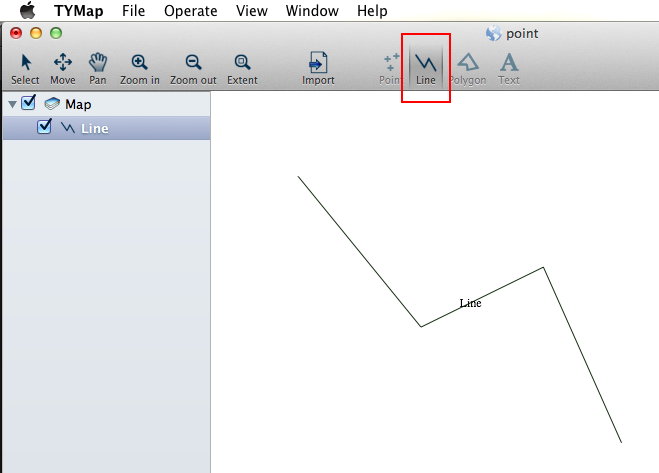Click the Zoom out magnifier
The width and height of the screenshot is (659, 473).
click(193, 69)
